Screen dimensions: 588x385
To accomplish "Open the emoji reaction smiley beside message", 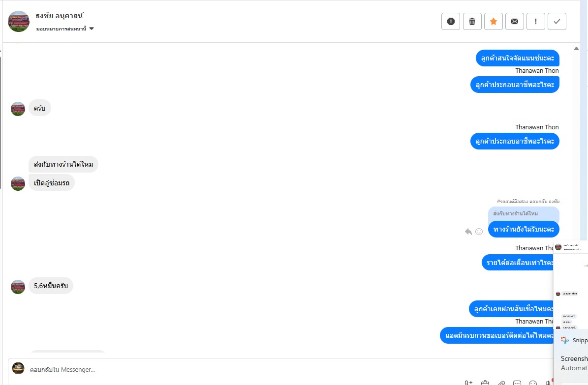I will 479,231.
